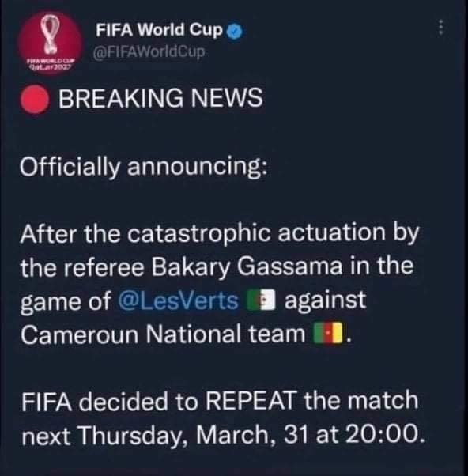Click the 'Officially announcing:' line
The height and width of the screenshot is (476, 468).
(x=144, y=167)
